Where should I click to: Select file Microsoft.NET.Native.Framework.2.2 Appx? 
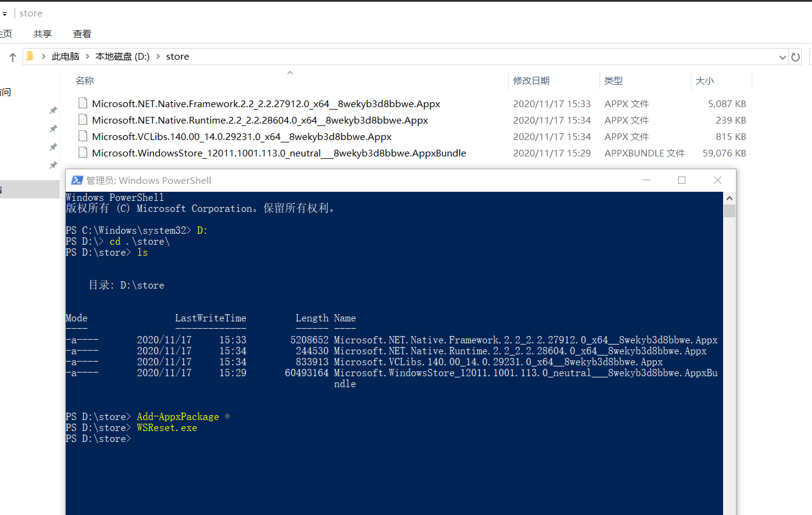tap(266, 103)
